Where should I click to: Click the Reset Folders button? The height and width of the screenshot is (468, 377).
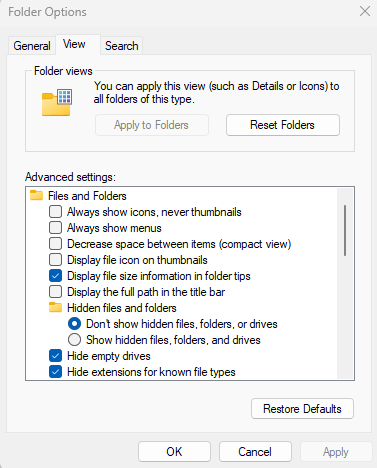283,125
